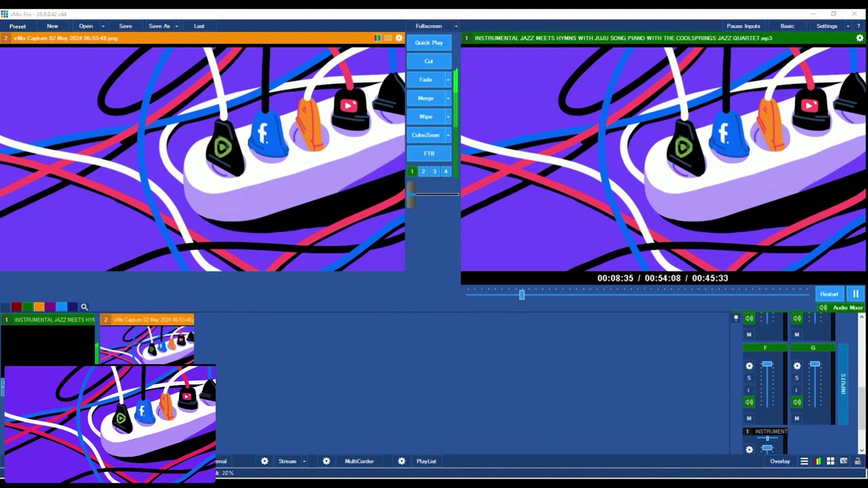Toggle Audio Mixer speaker button
Viewport: 868px width, 488px height.
[823, 308]
